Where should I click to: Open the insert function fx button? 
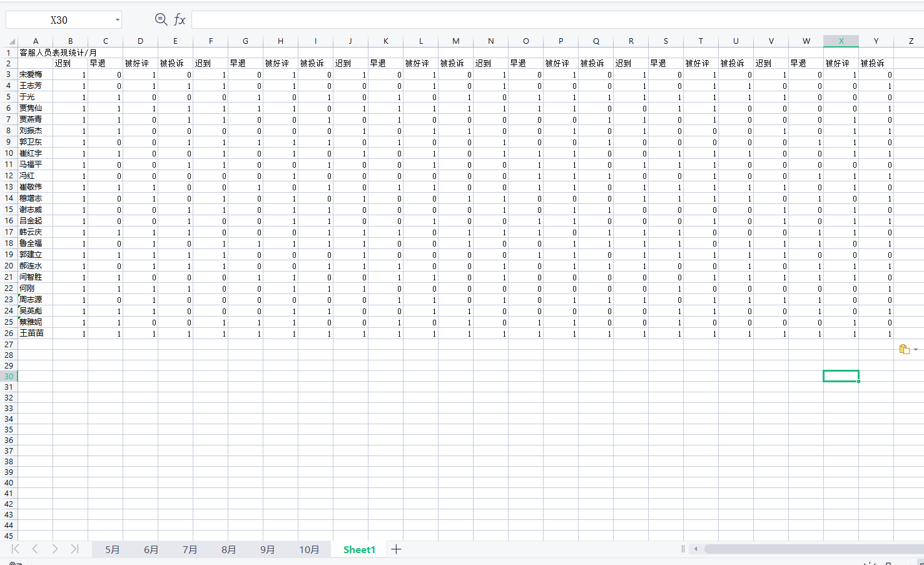click(180, 19)
